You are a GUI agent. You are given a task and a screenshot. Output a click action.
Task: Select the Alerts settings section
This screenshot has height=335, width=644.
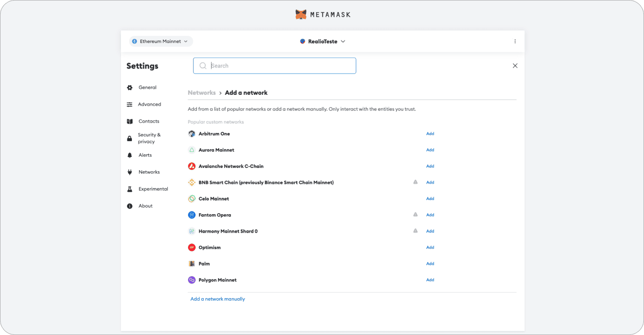[145, 155]
